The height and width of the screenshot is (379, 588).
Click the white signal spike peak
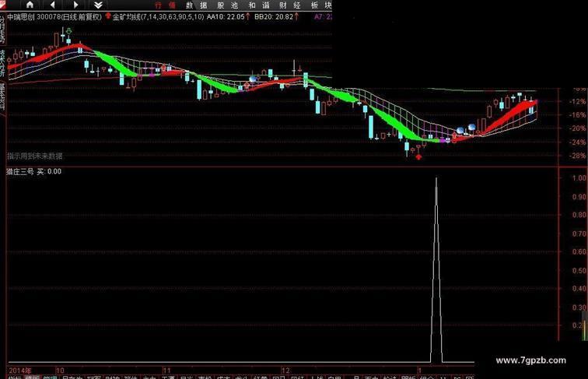click(436, 179)
